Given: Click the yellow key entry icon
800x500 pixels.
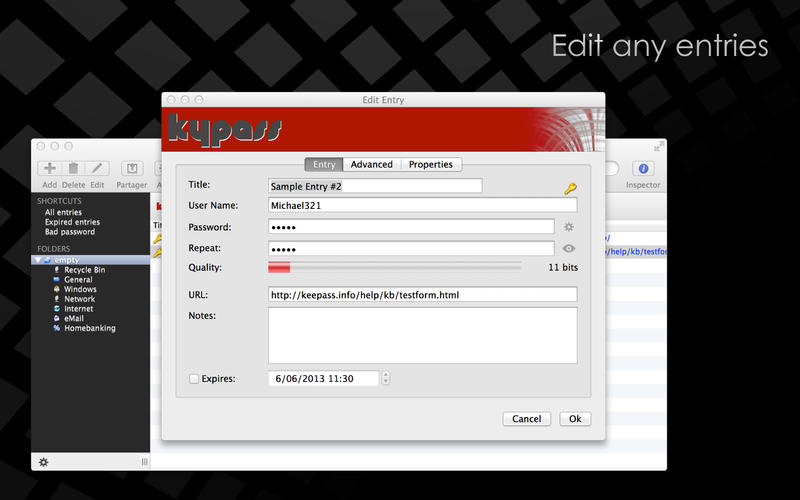Looking at the screenshot, I should (x=570, y=187).
